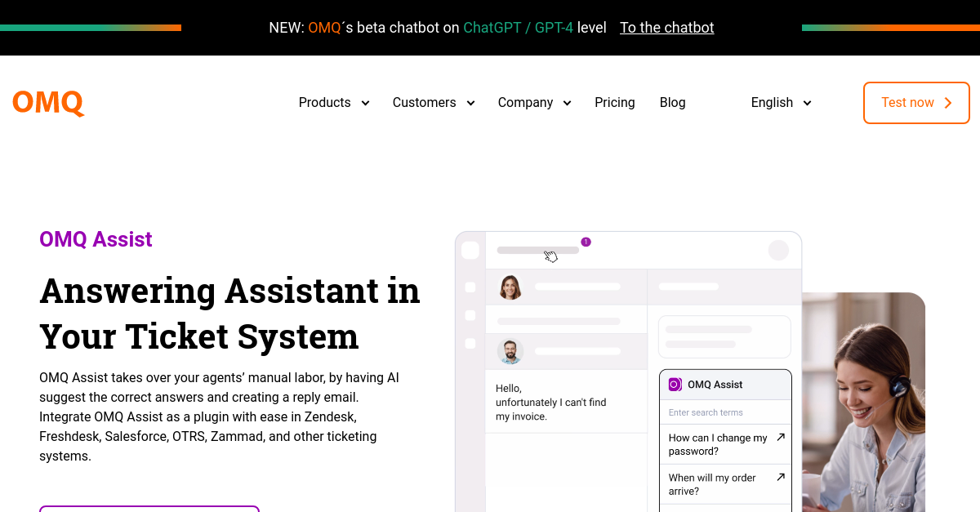
Task: Open arrow for When will my order arrive
Action: pyautogui.click(x=781, y=477)
